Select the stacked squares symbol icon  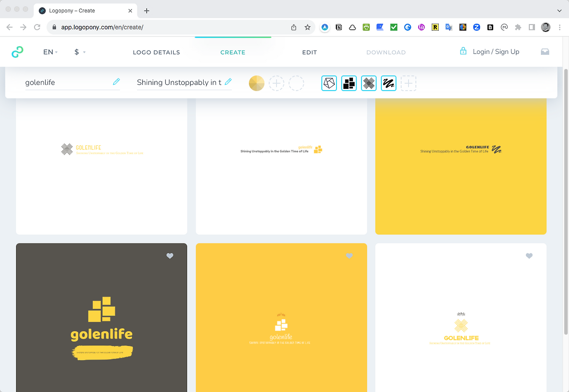click(349, 83)
